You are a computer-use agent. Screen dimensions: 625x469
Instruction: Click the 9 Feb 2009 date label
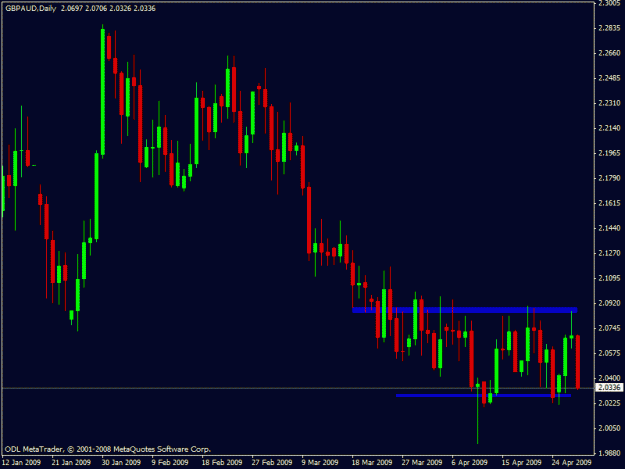tap(170, 462)
